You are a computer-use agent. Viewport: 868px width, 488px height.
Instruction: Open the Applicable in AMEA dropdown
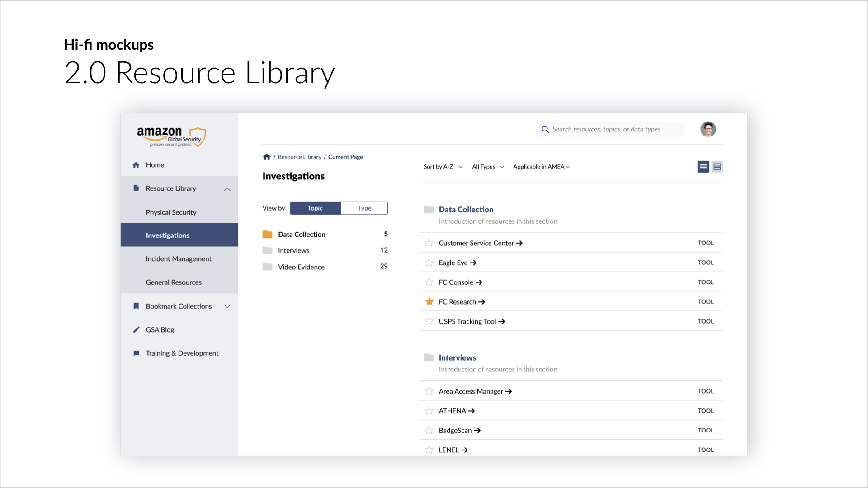coord(541,167)
